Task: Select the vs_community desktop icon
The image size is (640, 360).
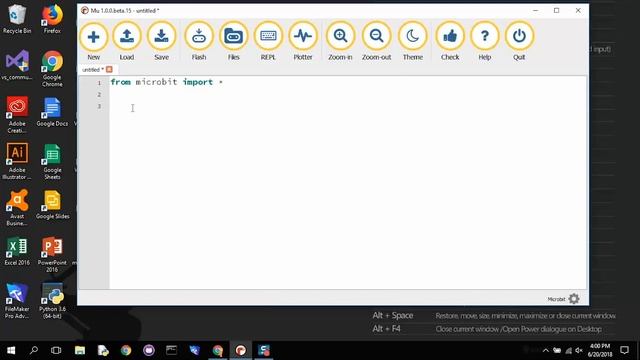Action: 17,65
